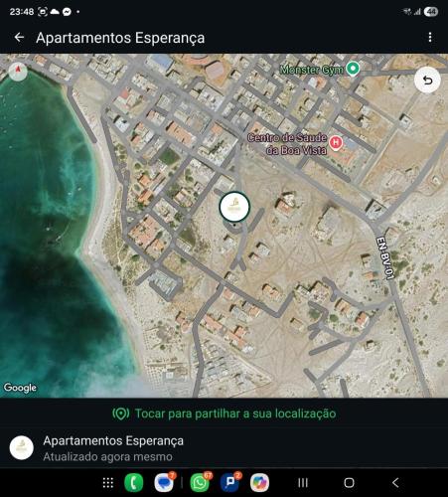Screen dimensions: 448x497
Task: Open the Apartamentos Esperança contact row
Action: click(224, 448)
